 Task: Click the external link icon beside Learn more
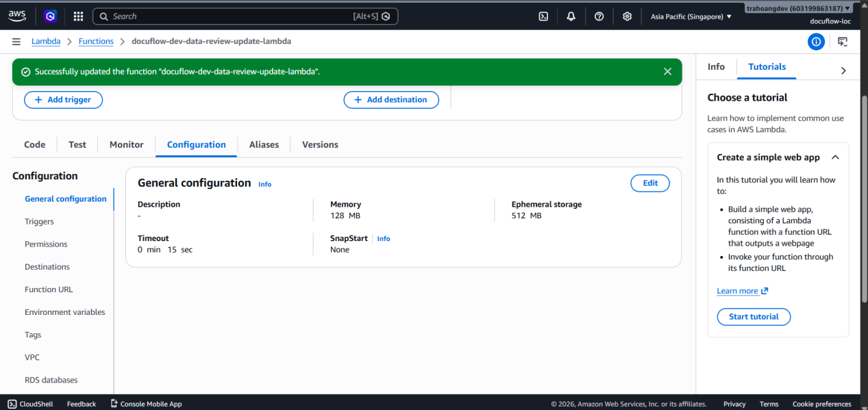click(x=765, y=291)
